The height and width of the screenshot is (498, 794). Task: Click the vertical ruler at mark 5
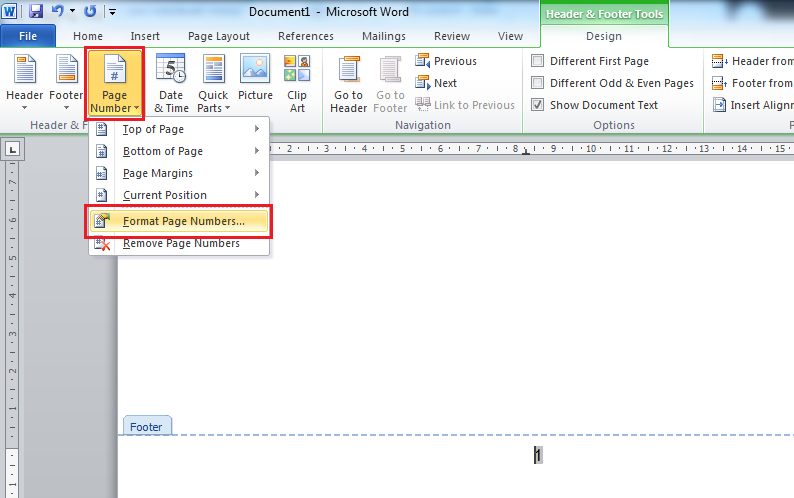click(x=12, y=257)
